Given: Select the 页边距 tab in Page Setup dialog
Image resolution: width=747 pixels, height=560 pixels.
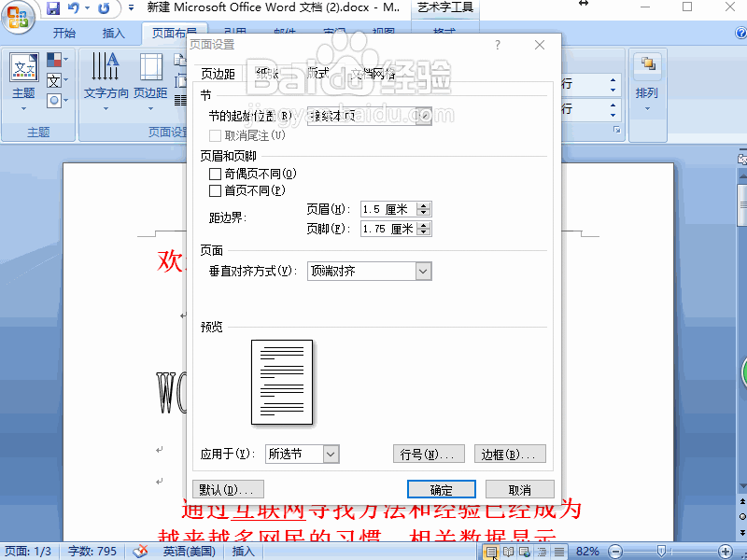Looking at the screenshot, I should click(x=218, y=74).
